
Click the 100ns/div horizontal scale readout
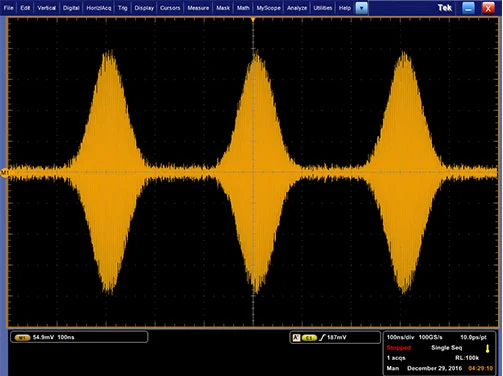[x=400, y=337]
